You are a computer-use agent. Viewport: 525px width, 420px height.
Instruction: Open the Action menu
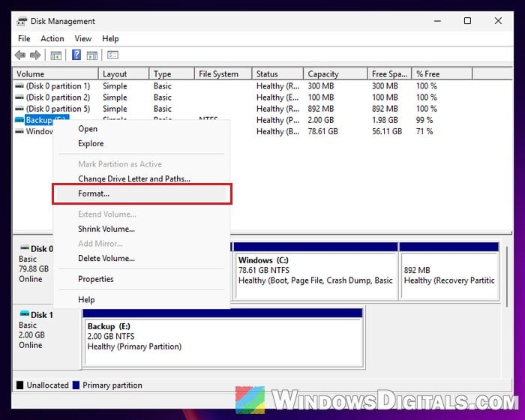(52, 38)
